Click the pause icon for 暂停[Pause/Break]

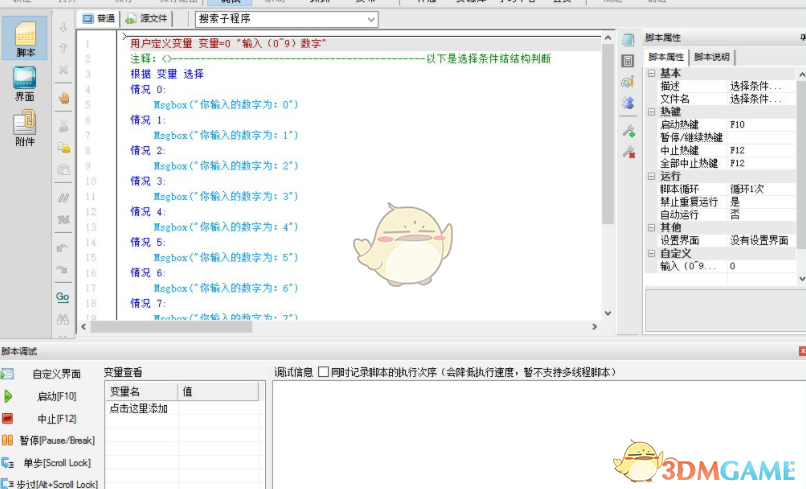pos(8,440)
